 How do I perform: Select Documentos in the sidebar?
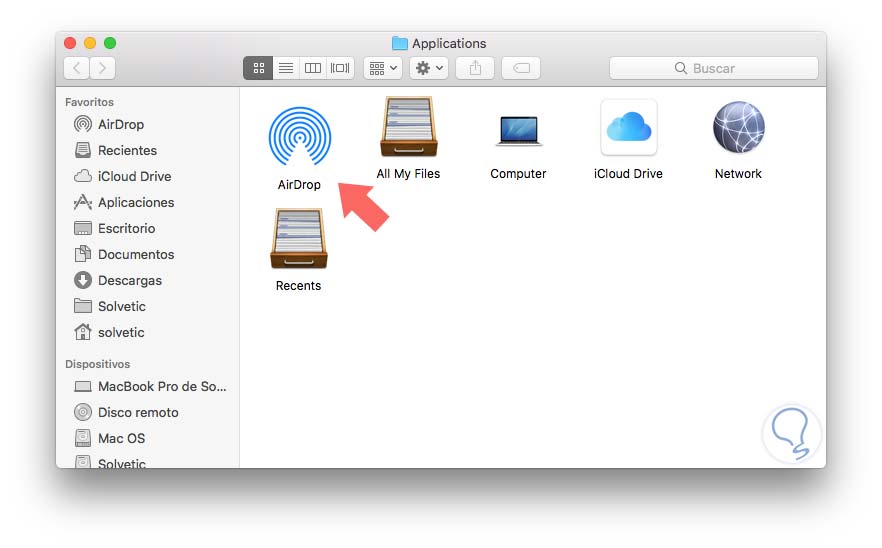click(x=147, y=254)
